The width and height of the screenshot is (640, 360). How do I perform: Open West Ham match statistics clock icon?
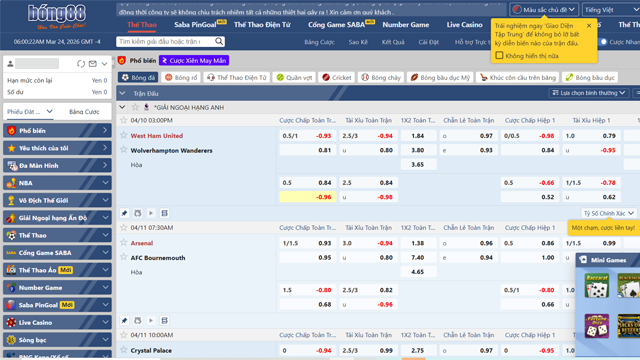(x=138, y=213)
